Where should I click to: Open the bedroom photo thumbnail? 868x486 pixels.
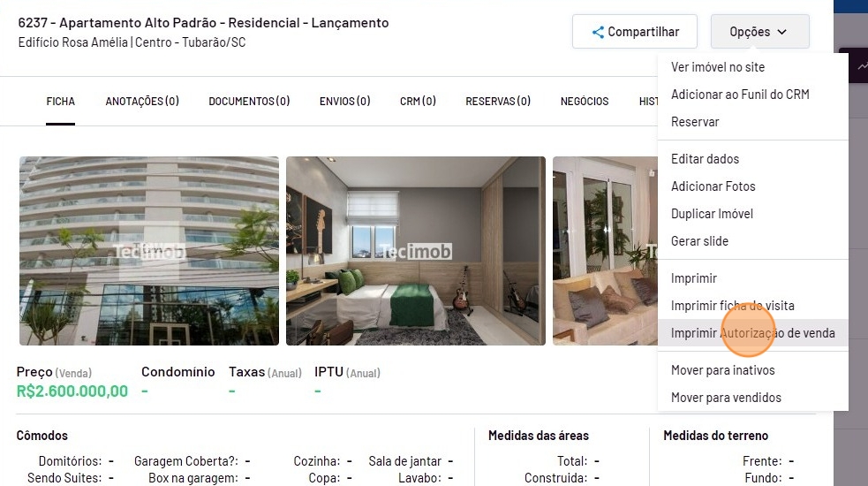pyautogui.click(x=416, y=251)
